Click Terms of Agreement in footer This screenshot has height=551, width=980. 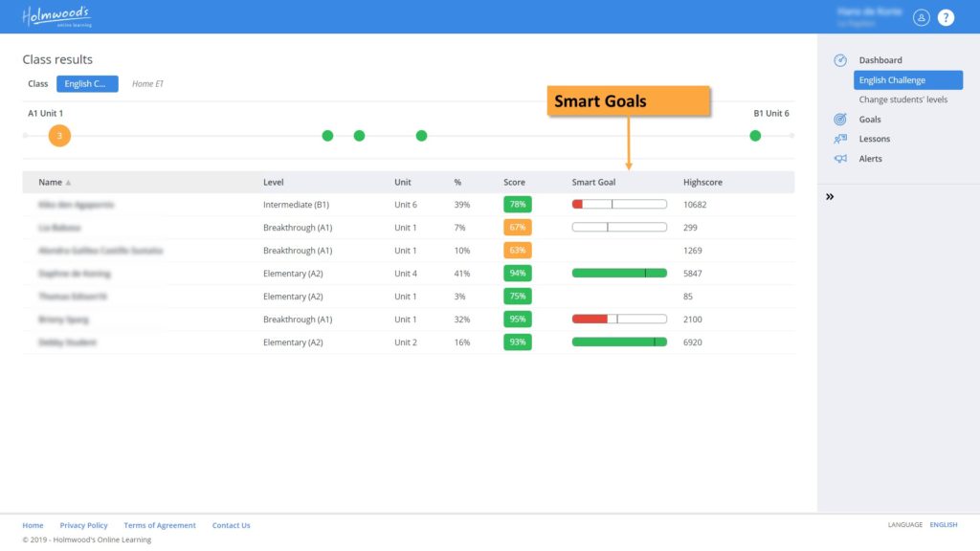click(x=159, y=524)
